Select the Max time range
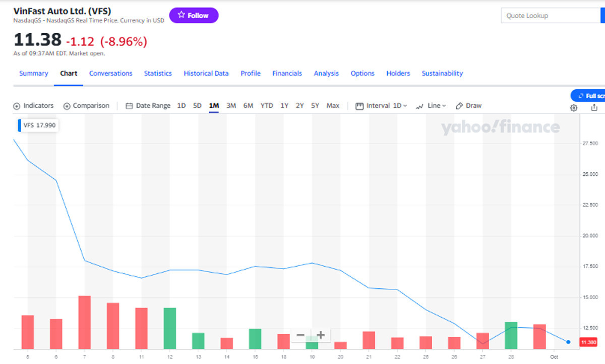The image size is (605, 364). tap(333, 106)
